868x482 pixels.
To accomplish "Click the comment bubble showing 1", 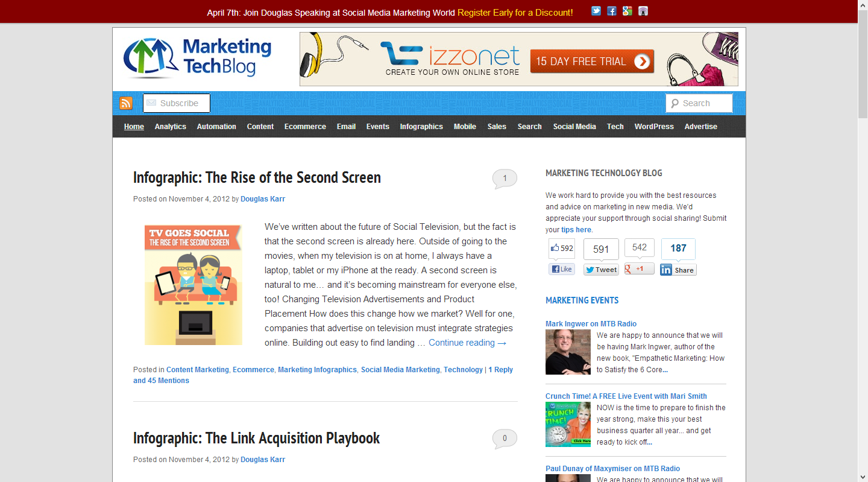I will (x=505, y=179).
